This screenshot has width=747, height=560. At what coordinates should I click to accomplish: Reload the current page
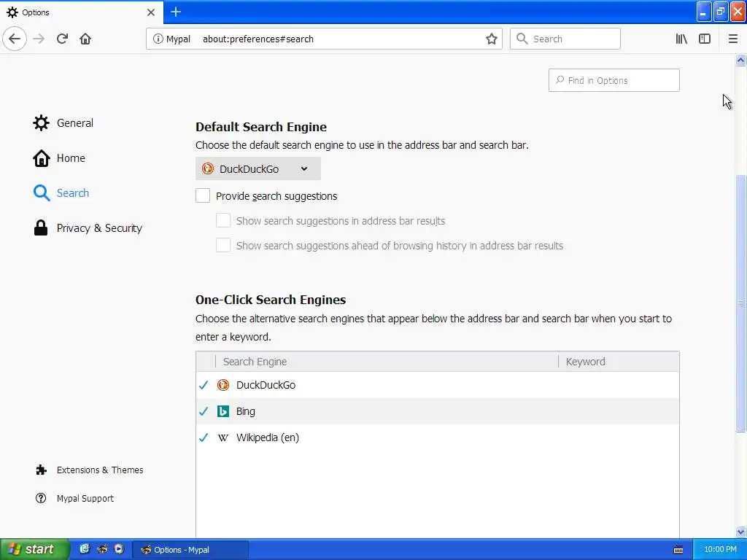point(62,39)
